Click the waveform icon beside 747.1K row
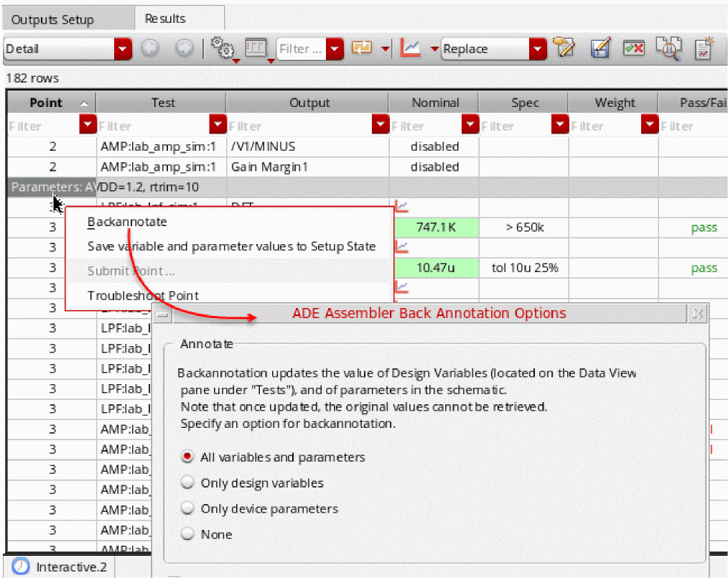The width and height of the screenshot is (728, 578). tap(402, 208)
